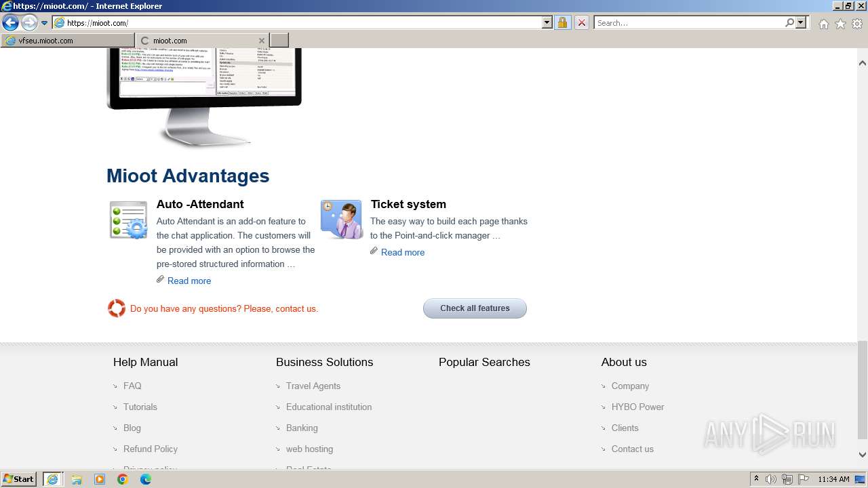Open the Action Center flag icon
Image resolution: width=868 pixels, height=488 pixels.
point(804,479)
